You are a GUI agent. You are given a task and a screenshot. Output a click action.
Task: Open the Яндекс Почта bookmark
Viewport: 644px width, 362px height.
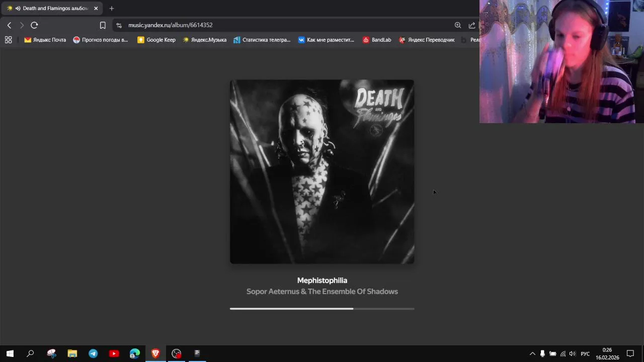coord(45,40)
